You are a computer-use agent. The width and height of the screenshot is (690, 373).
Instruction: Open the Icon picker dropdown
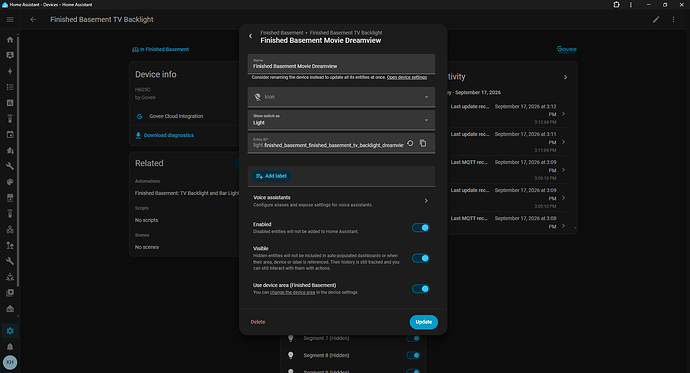[341, 97]
